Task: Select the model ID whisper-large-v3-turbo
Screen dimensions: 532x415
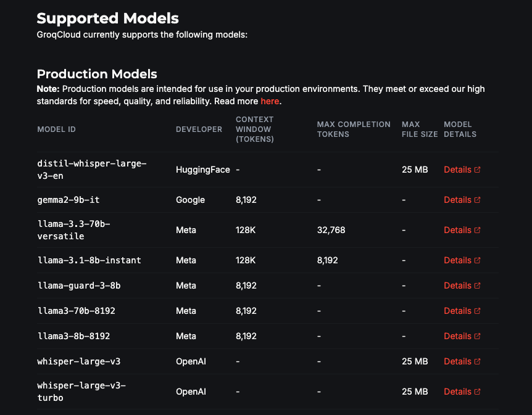Action: pos(81,392)
